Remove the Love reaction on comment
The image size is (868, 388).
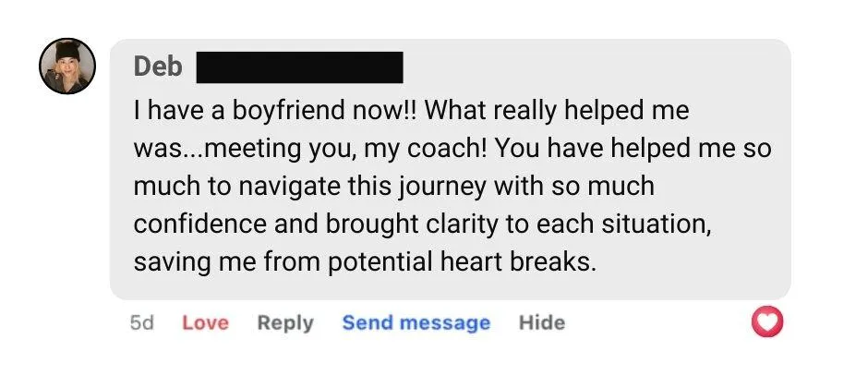point(205,322)
